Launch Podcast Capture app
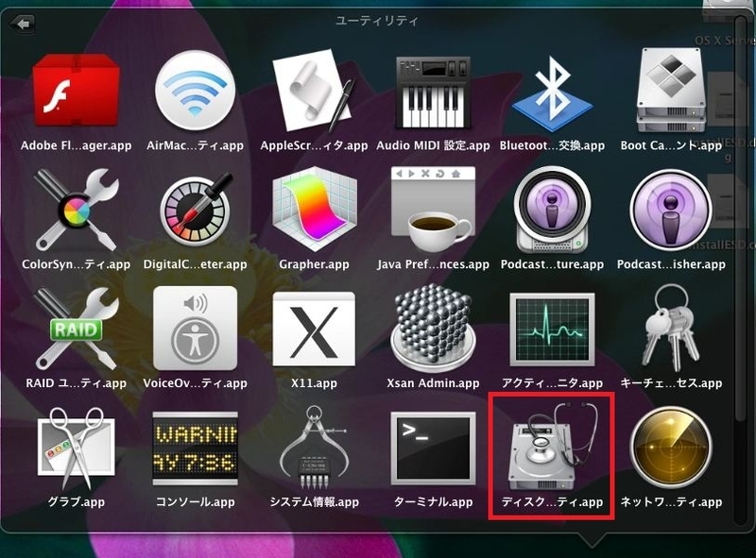The image size is (756, 558). (x=552, y=211)
